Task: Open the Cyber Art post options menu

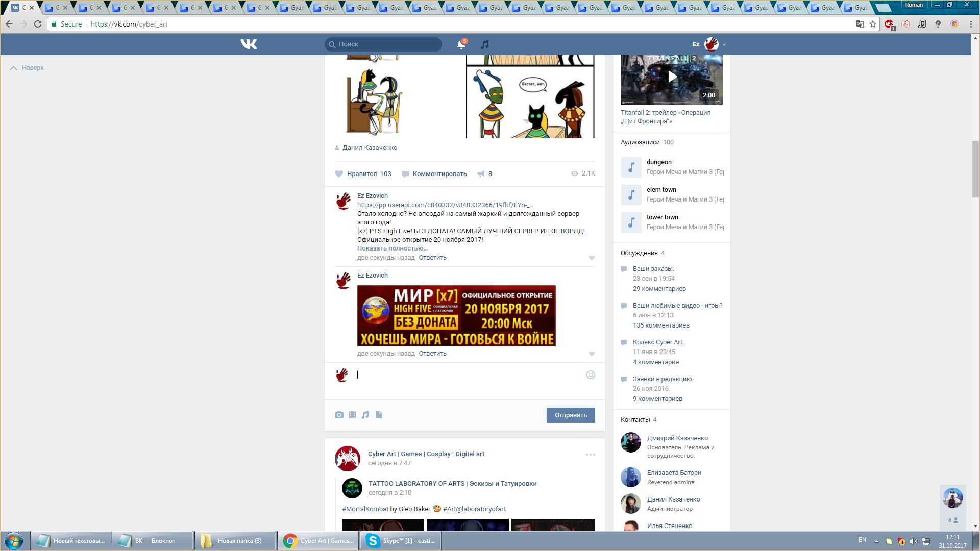Action: [590, 455]
